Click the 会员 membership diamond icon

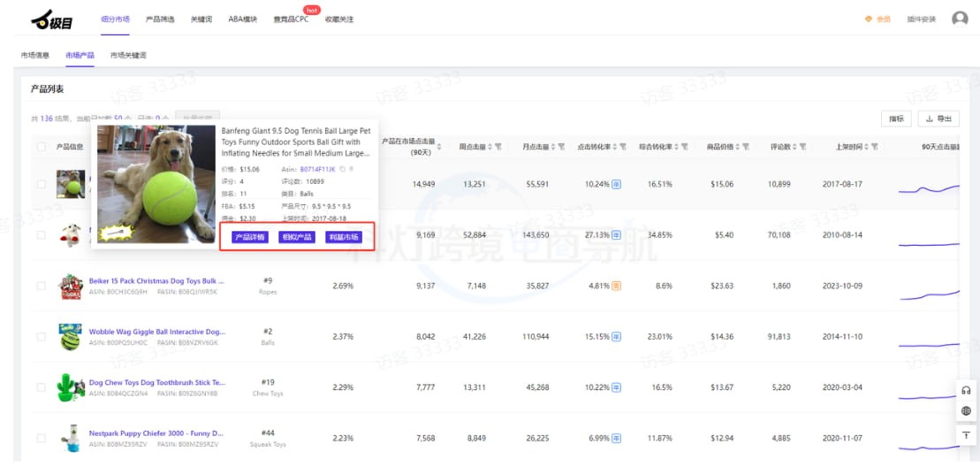click(x=869, y=19)
